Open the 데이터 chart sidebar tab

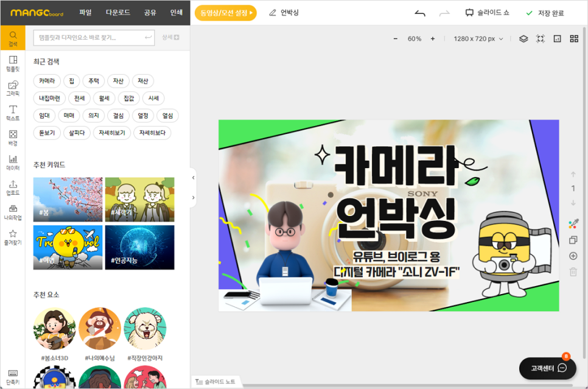(x=13, y=163)
